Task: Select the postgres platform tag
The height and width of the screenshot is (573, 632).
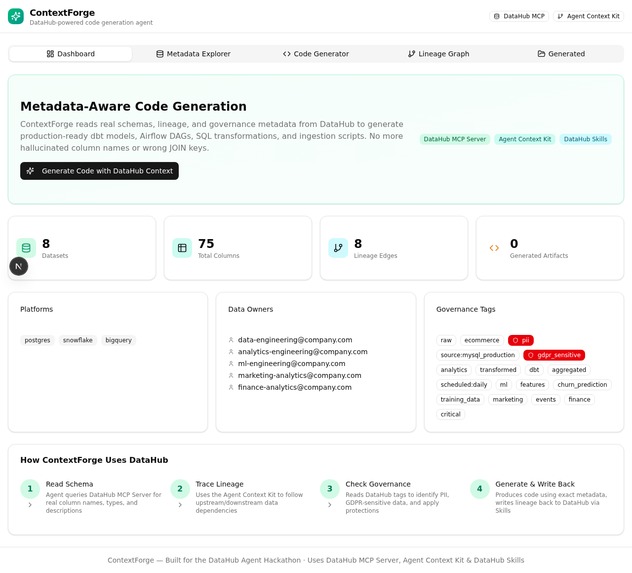Action: click(x=37, y=340)
